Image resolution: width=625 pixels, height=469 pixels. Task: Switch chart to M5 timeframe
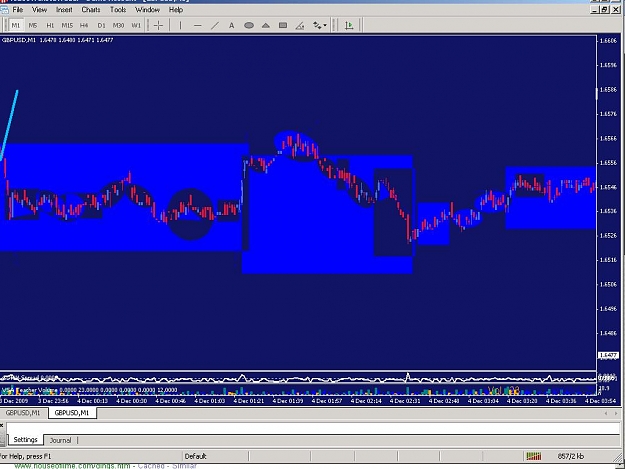tap(33, 26)
